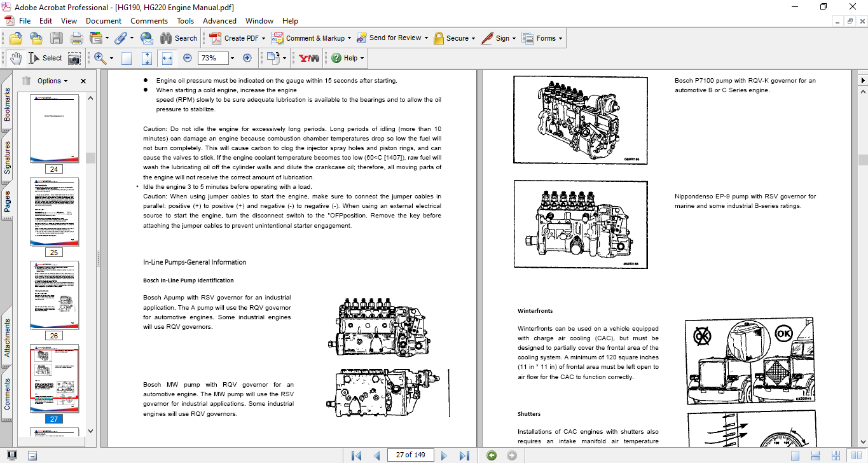Click the page number input field
Viewport: 868px width, 463px height.
(411, 455)
